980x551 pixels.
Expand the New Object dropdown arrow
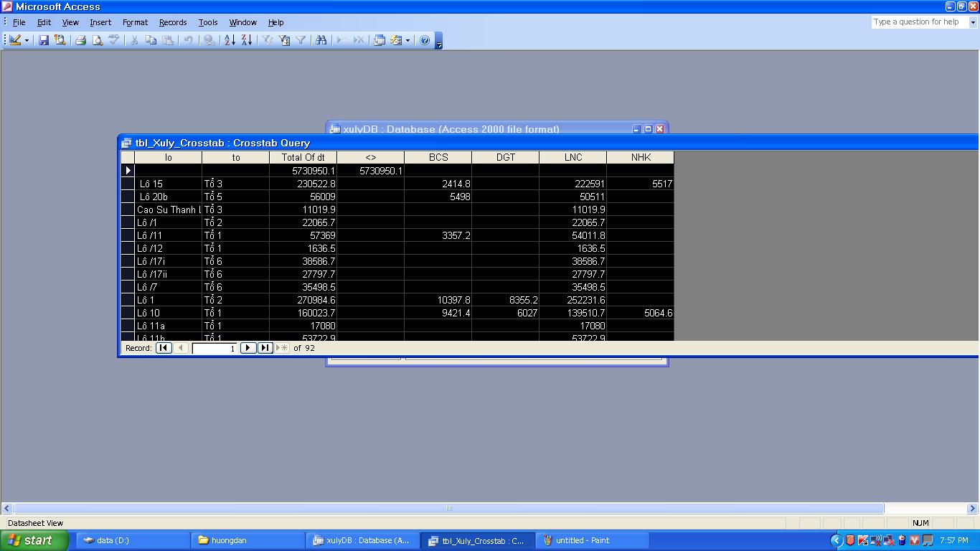pyautogui.click(x=407, y=40)
